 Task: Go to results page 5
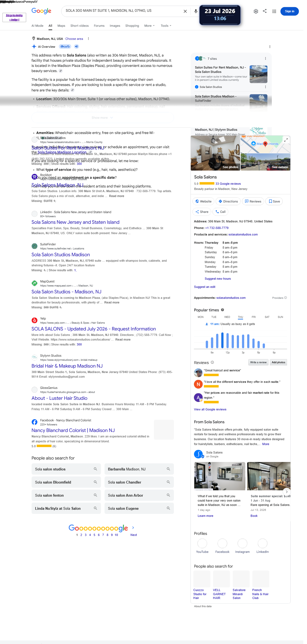94,535
